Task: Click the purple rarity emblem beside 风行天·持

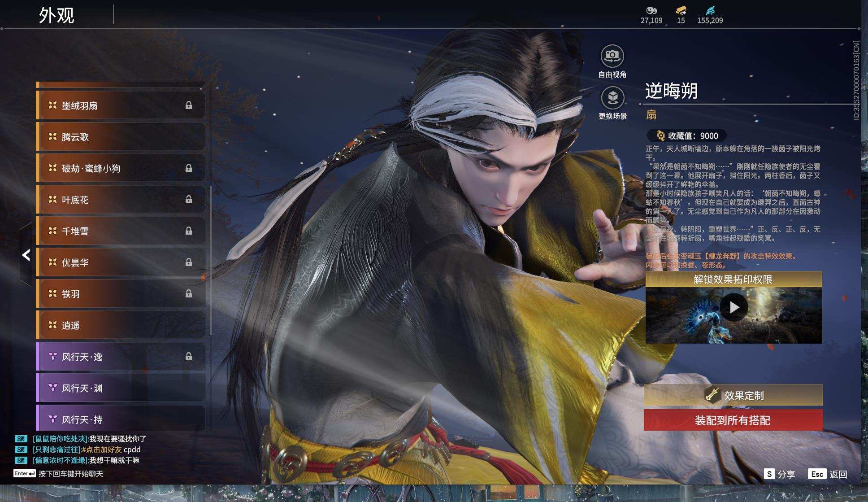Action: [x=52, y=419]
